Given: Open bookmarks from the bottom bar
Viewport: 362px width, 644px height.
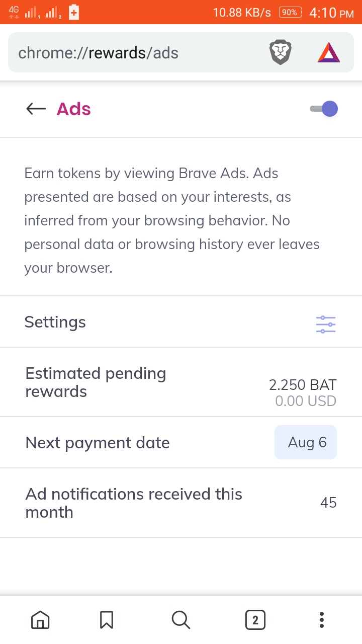Looking at the screenshot, I should tap(107, 619).
